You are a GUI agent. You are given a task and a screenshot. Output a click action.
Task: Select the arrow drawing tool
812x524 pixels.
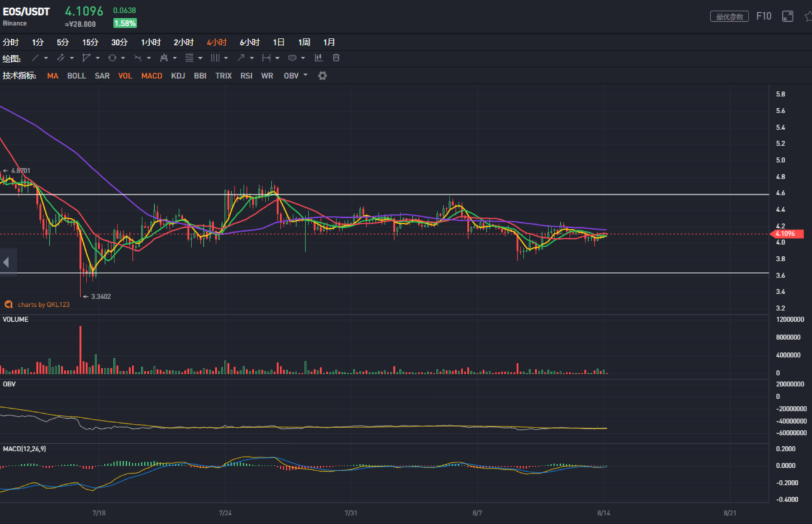241,58
